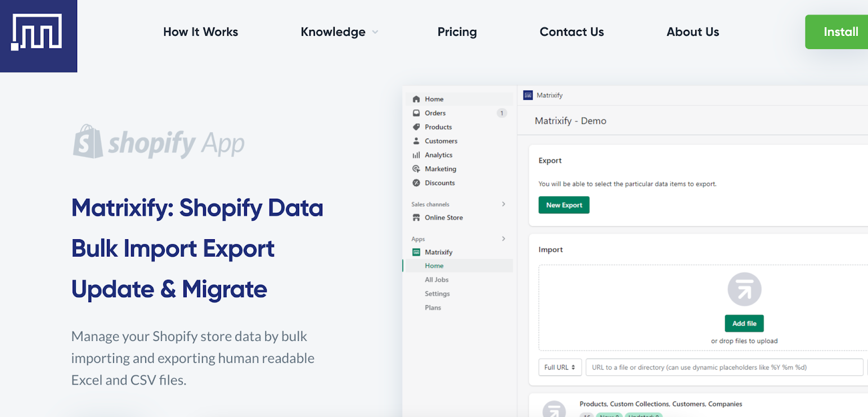This screenshot has width=868, height=417.
Task: Go to the Pricing page
Action: coord(457,32)
